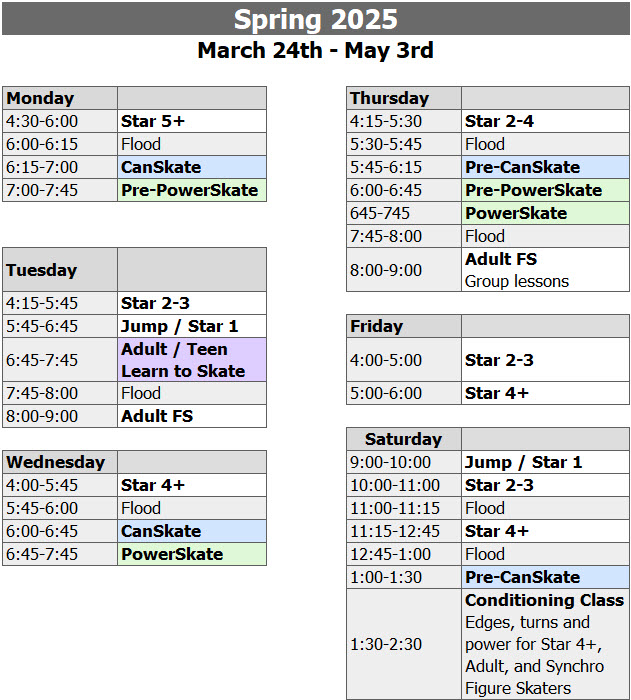The image size is (631, 700).
Task: Click the 645-745 Thursday time cell
Action: click(x=404, y=213)
